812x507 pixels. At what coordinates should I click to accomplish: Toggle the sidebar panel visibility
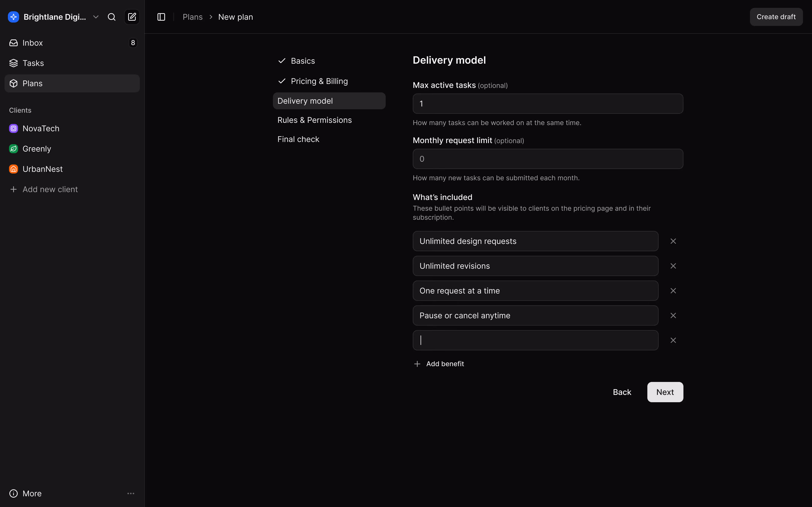[x=161, y=17]
